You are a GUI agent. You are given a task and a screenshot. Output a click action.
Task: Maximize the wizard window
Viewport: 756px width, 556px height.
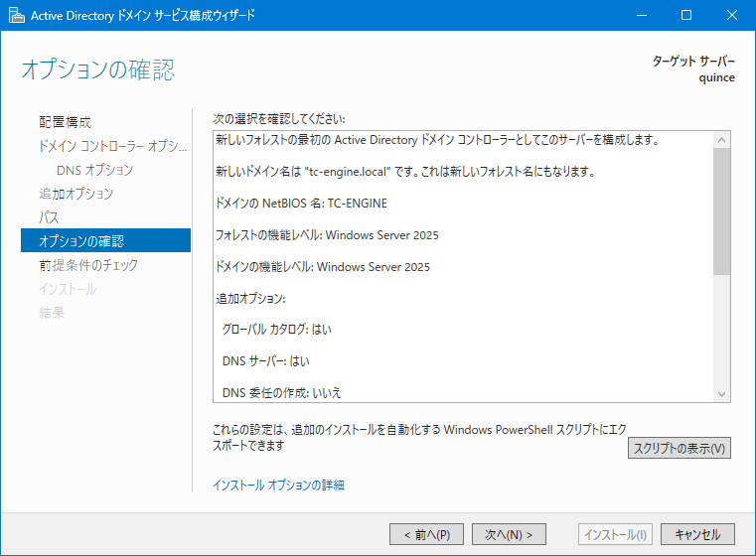[686, 16]
